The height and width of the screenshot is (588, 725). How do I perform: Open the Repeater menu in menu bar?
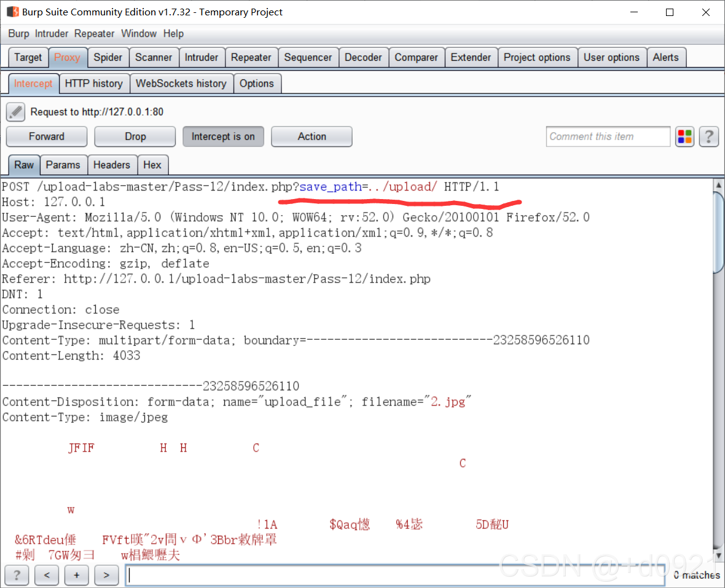pos(95,34)
